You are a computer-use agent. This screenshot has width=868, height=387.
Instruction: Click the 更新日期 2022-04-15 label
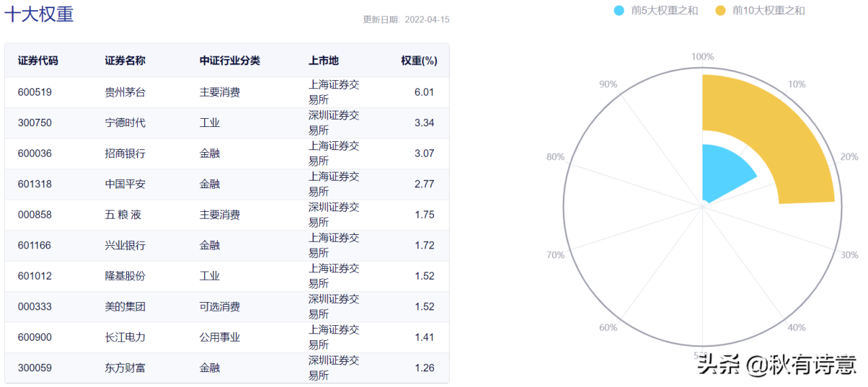click(406, 19)
